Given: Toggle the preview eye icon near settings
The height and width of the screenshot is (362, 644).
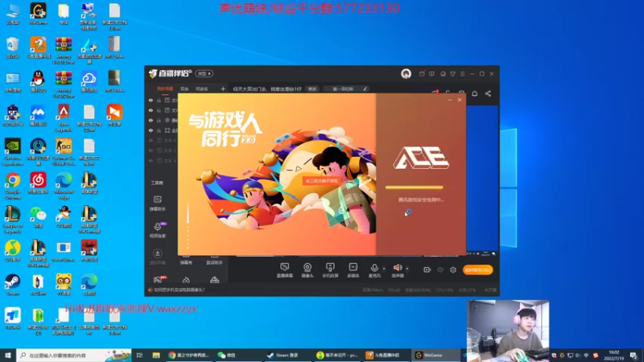Looking at the screenshot, I should pyautogui.click(x=440, y=270).
